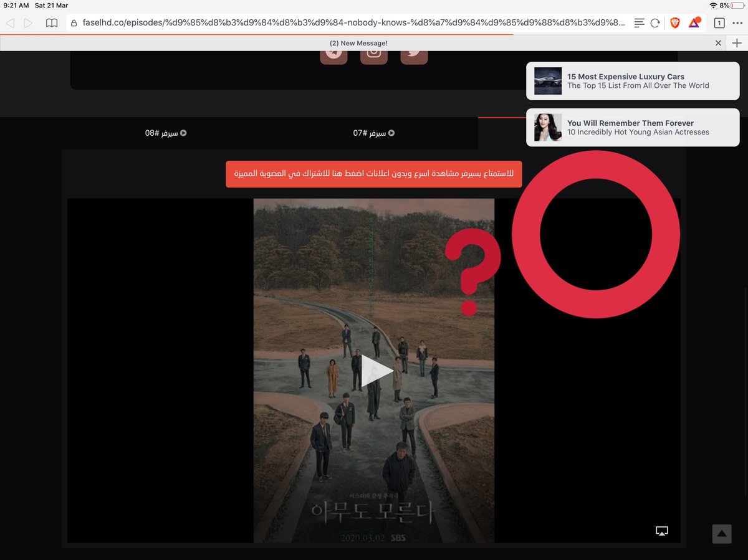Open the browser three-dot menu

(737, 23)
